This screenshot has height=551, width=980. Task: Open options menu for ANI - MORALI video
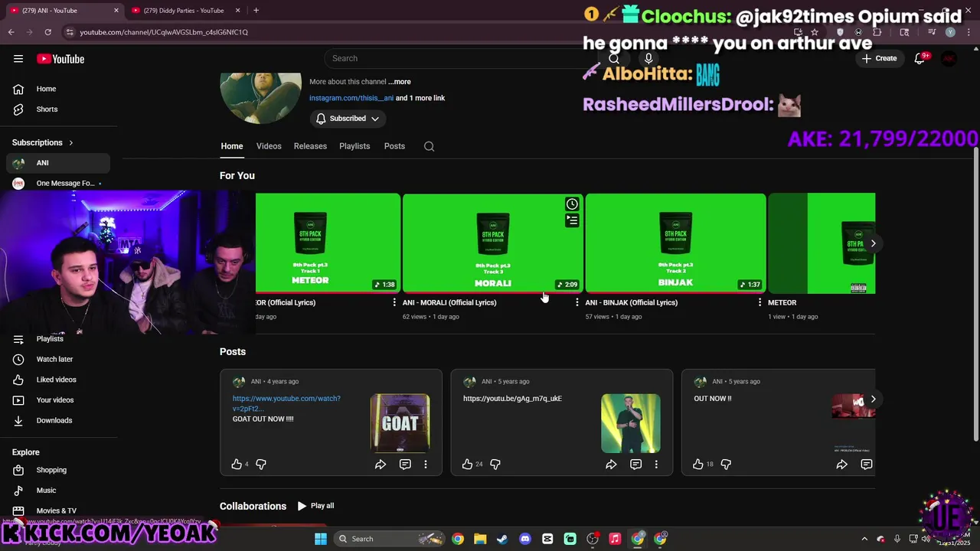(x=577, y=302)
